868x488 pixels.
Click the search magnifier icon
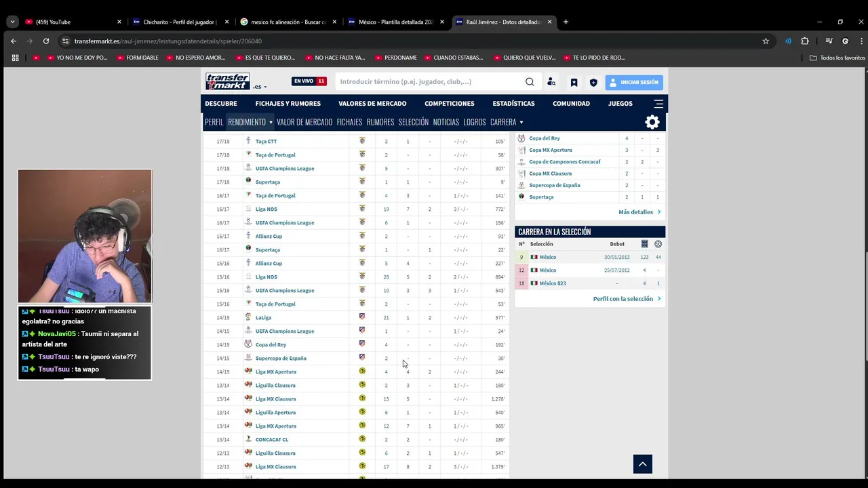(x=530, y=82)
